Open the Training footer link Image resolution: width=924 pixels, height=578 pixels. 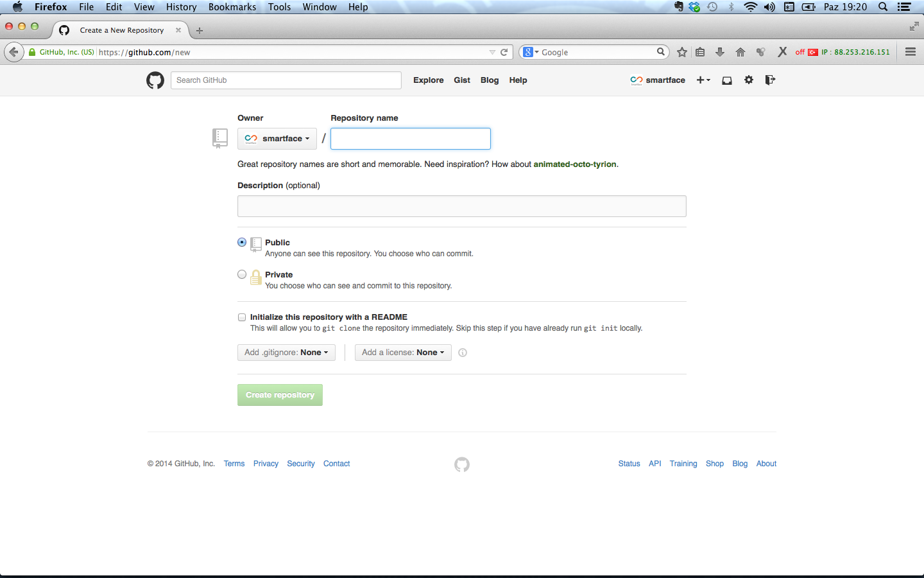(683, 464)
